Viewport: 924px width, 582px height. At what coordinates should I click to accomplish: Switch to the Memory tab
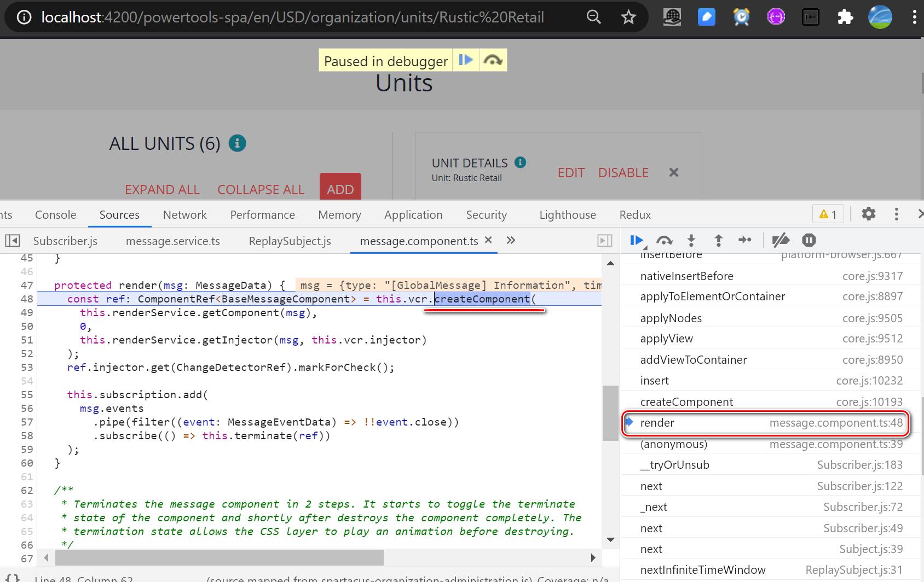339,214
